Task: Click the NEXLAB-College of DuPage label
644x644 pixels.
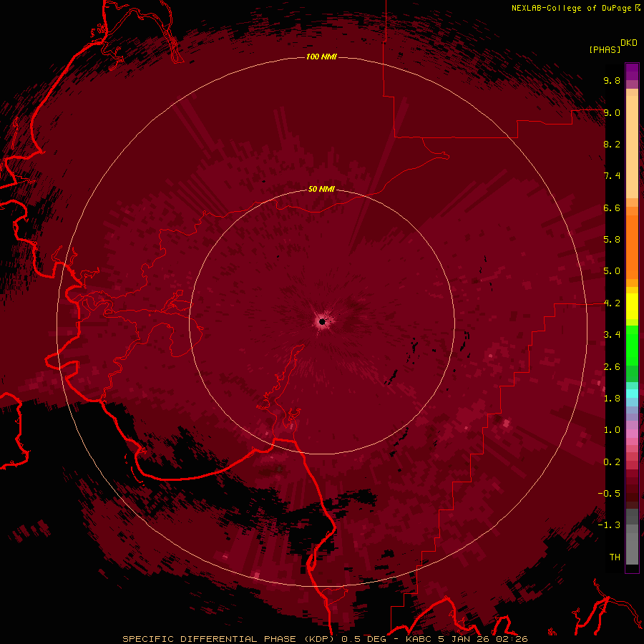Action: [571, 8]
